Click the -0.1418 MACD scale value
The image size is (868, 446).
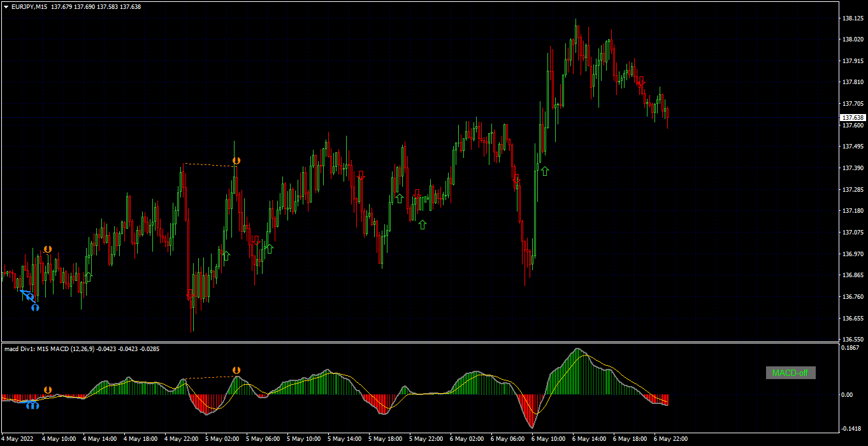tap(851, 429)
